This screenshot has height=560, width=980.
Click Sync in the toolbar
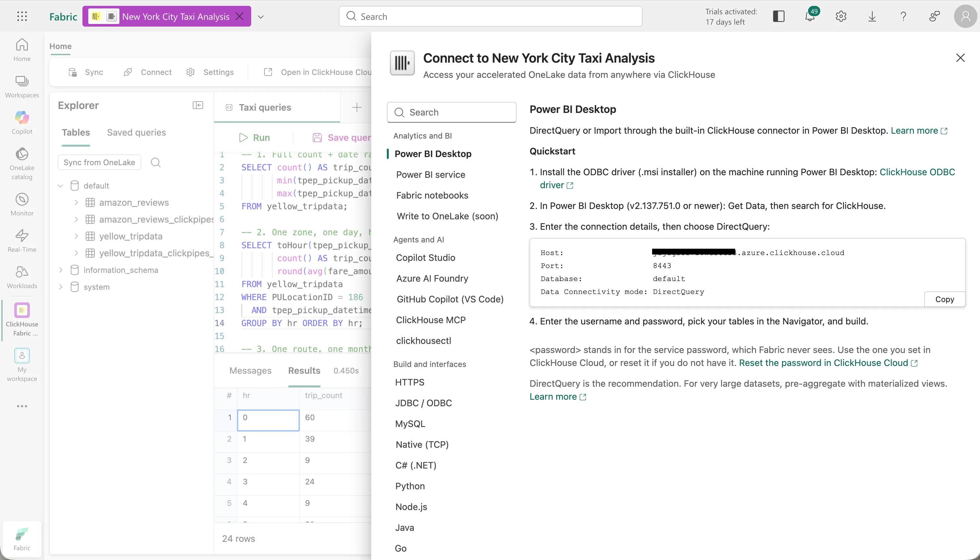[86, 72]
